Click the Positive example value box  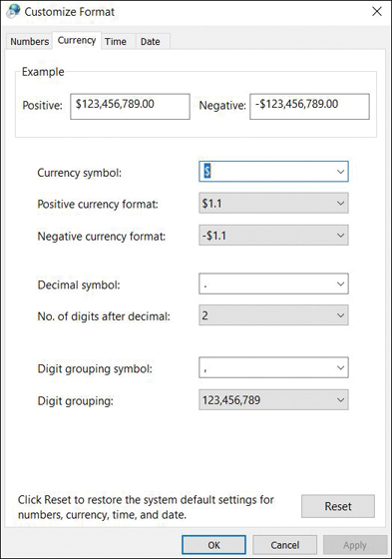[130, 106]
